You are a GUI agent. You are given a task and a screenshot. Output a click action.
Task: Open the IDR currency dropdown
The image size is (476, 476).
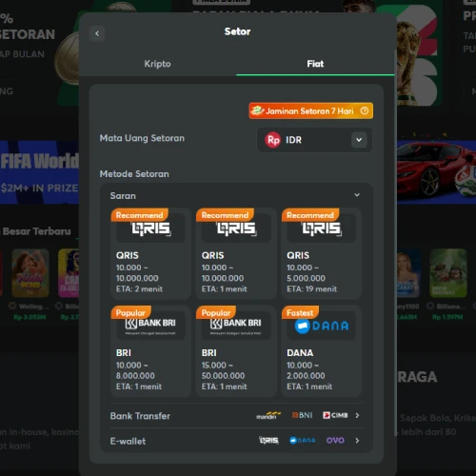[314, 140]
